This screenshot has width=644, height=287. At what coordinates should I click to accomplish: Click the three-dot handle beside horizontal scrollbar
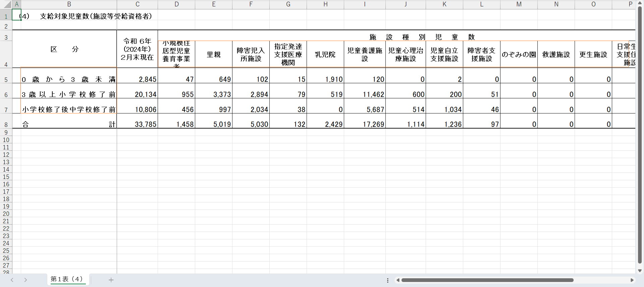(388, 280)
